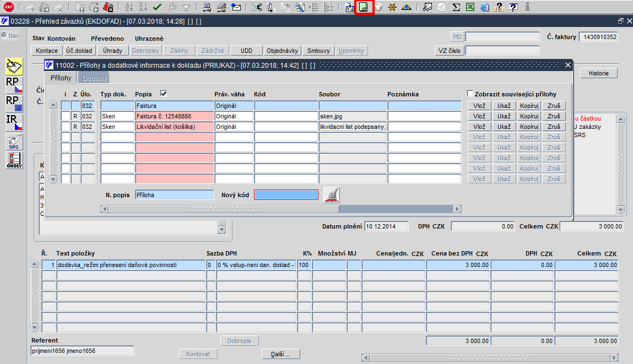The image size is (633, 364).
Task: Toggle the 'i' box for Likvidační list row
Action: click(66, 127)
